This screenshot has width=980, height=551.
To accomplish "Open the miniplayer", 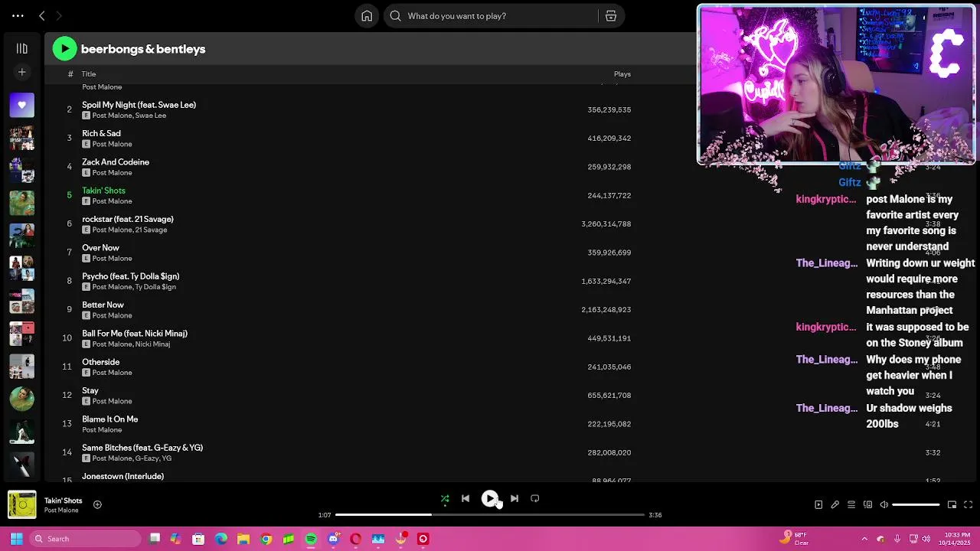I will tap(952, 504).
